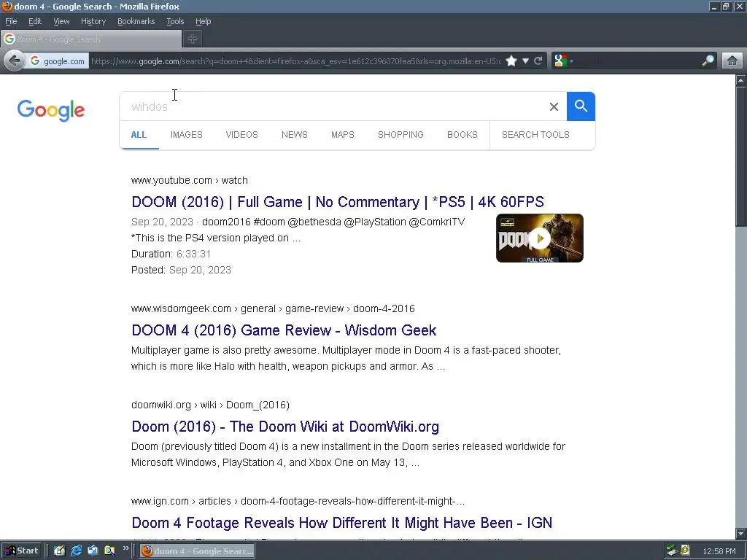Select the ALL results tab
The image size is (747, 560).
point(139,135)
